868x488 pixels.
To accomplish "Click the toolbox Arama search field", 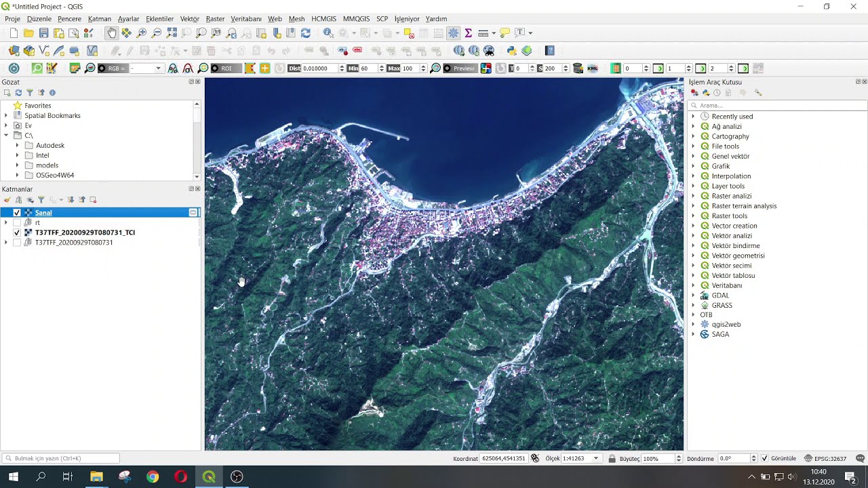I will coord(777,106).
